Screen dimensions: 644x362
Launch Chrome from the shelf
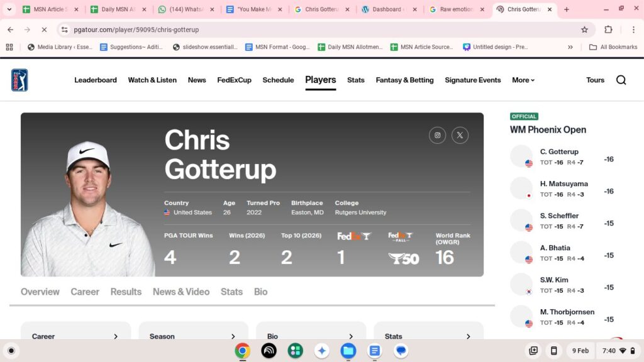coord(242,351)
